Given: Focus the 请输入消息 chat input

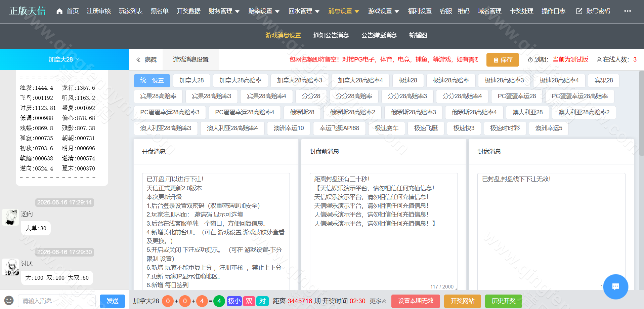Looking at the screenshot, I should (x=57, y=301).
